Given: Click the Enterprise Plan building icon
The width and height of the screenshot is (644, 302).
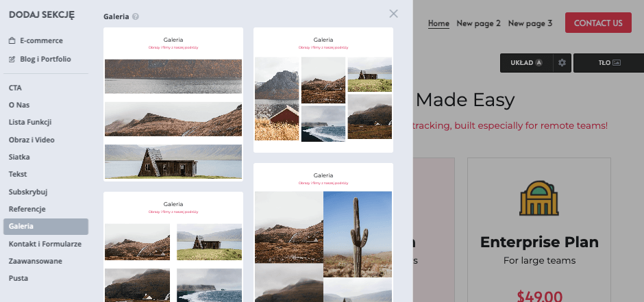Looking at the screenshot, I should (x=538, y=200).
